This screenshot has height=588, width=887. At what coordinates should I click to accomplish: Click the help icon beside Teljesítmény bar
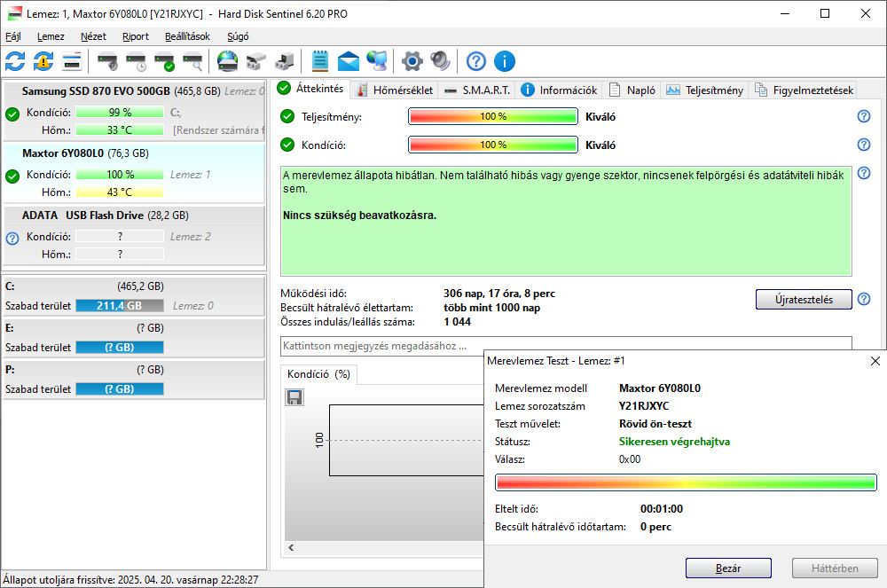(864, 116)
